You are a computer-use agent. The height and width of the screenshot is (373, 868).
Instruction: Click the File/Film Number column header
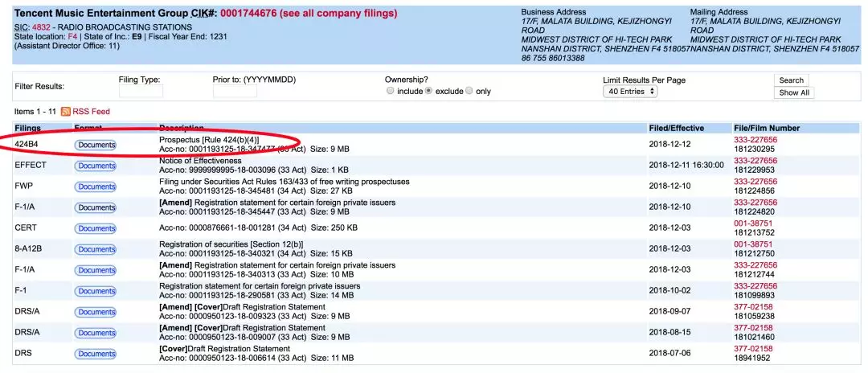pyautogui.click(x=767, y=129)
